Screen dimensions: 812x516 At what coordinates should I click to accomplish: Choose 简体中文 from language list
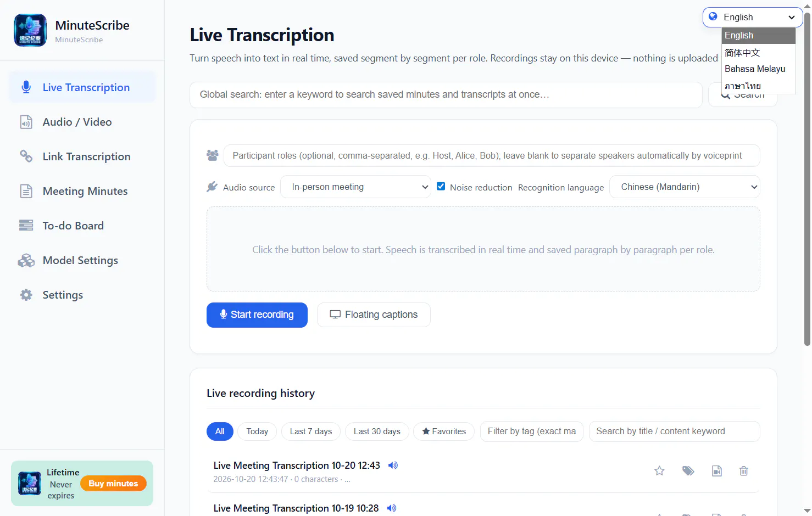pos(758,53)
